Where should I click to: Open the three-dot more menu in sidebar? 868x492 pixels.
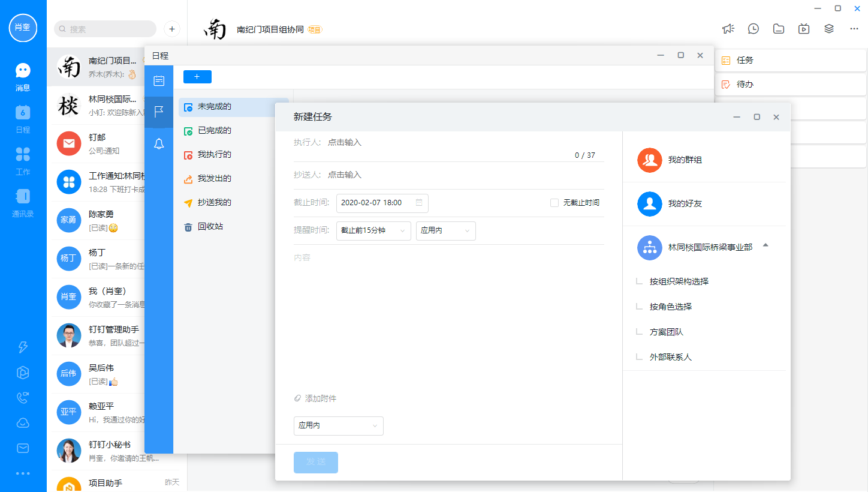23,473
